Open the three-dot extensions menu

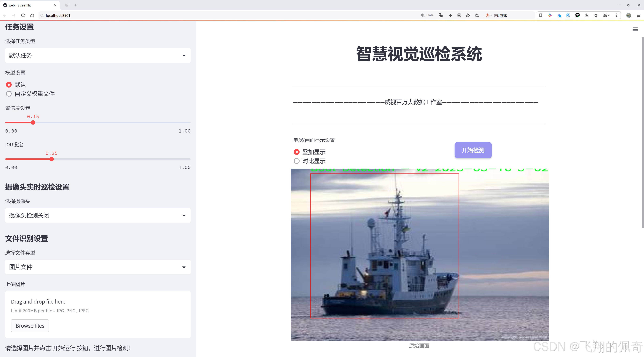[616, 15]
